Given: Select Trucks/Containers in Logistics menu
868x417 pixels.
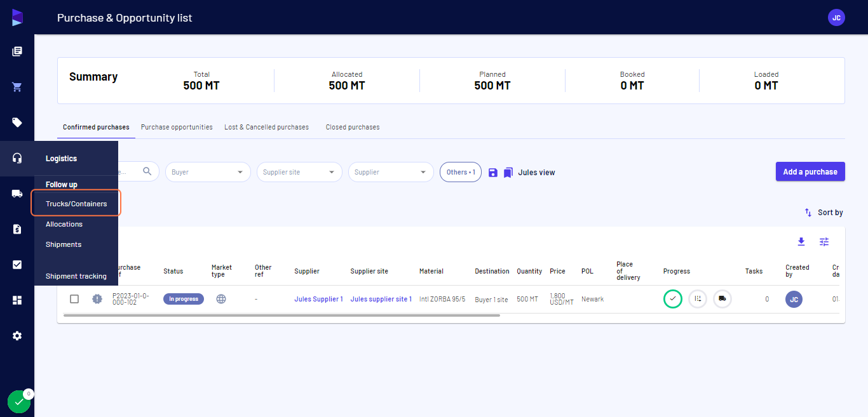Looking at the screenshot, I should pyautogui.click(x=76, y=204).
